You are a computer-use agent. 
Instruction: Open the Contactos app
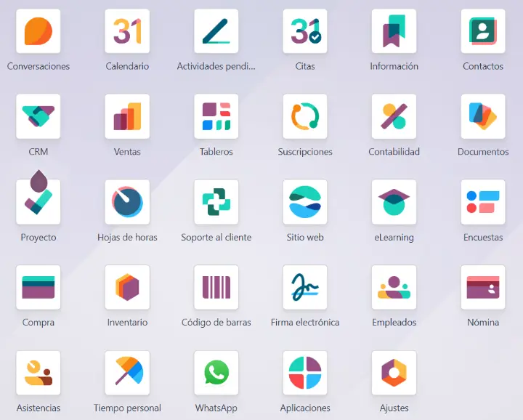pyautogui.click(x=483, y=31)
